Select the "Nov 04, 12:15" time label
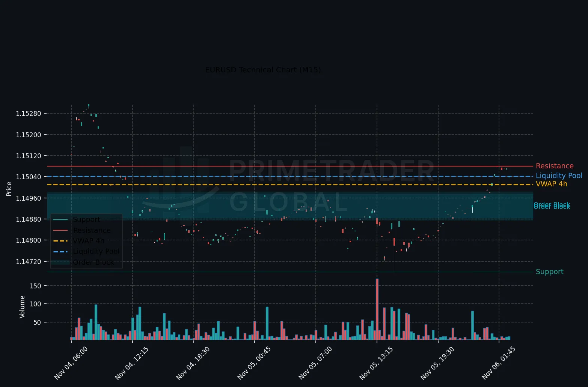This screenshot has width=588, height=387. click(x=132, y=363)
